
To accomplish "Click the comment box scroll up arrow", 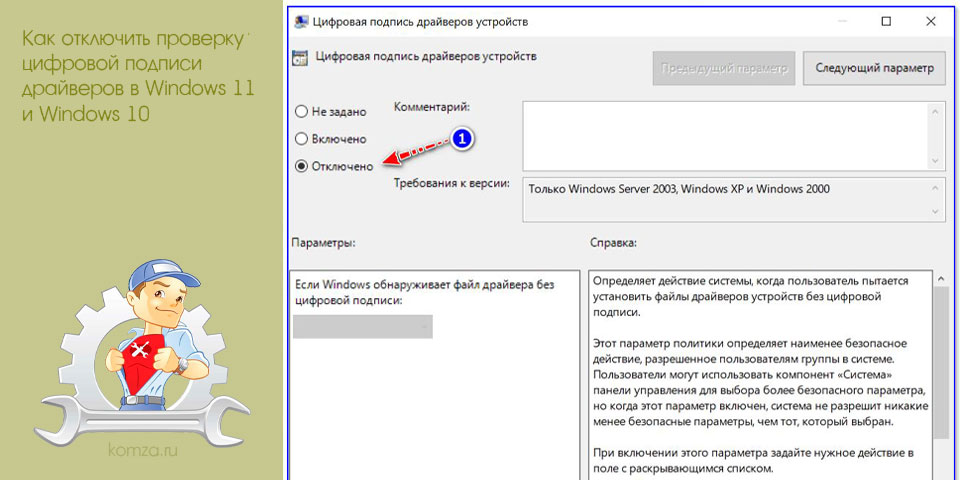I will [x=934, y=111].
